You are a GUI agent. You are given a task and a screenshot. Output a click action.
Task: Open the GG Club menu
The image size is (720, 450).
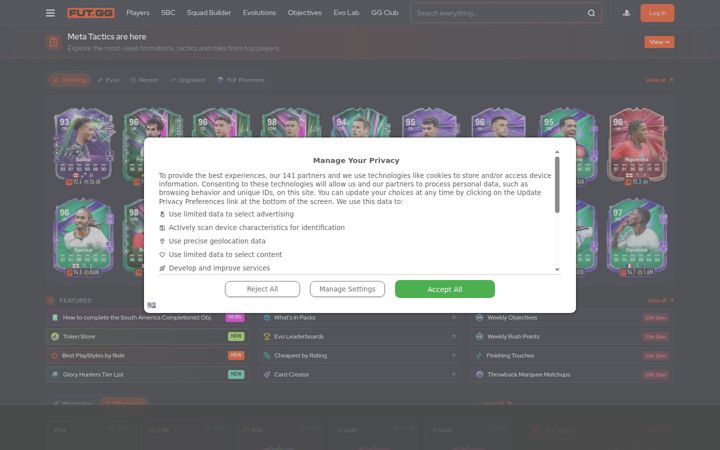[x=385, y=13]
